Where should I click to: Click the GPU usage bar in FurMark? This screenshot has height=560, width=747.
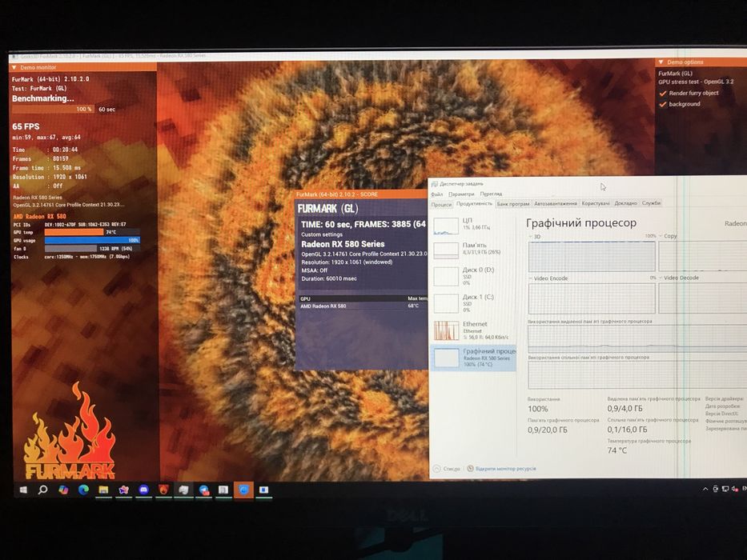click(x=92, y=241)
